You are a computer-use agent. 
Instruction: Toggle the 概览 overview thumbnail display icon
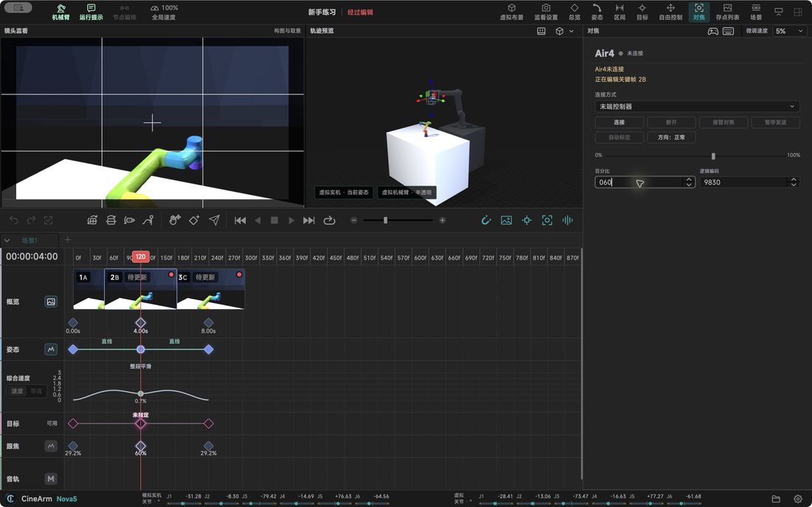click(x=51, y=301)
